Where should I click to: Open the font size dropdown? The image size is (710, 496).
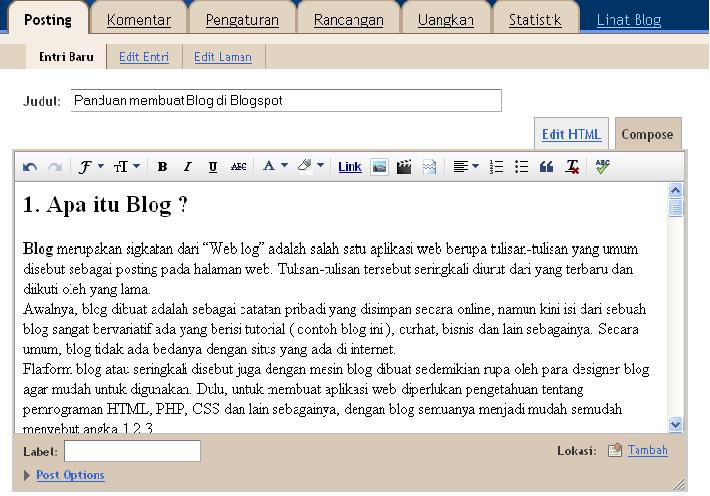(x=126, y=167)
